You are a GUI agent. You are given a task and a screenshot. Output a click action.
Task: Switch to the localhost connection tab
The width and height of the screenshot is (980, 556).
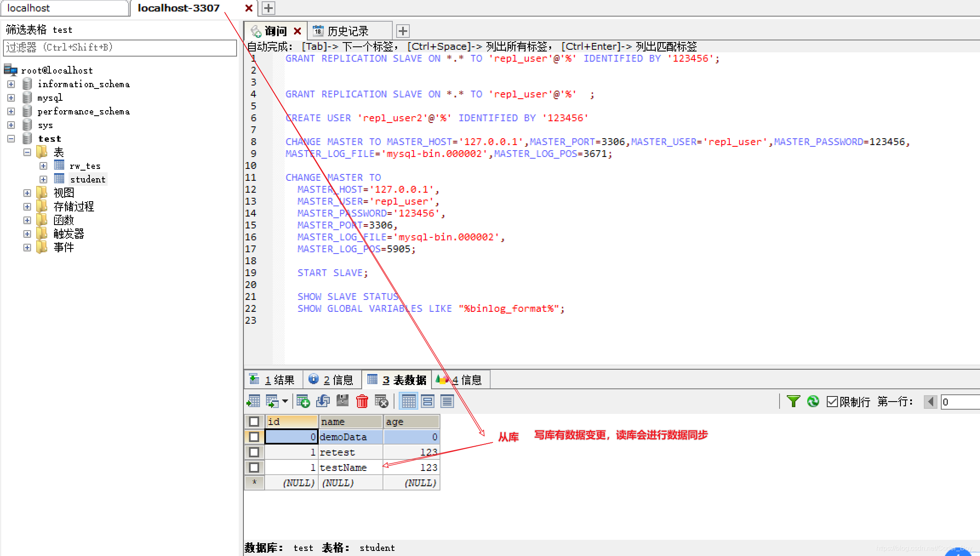tap(64, 8)
